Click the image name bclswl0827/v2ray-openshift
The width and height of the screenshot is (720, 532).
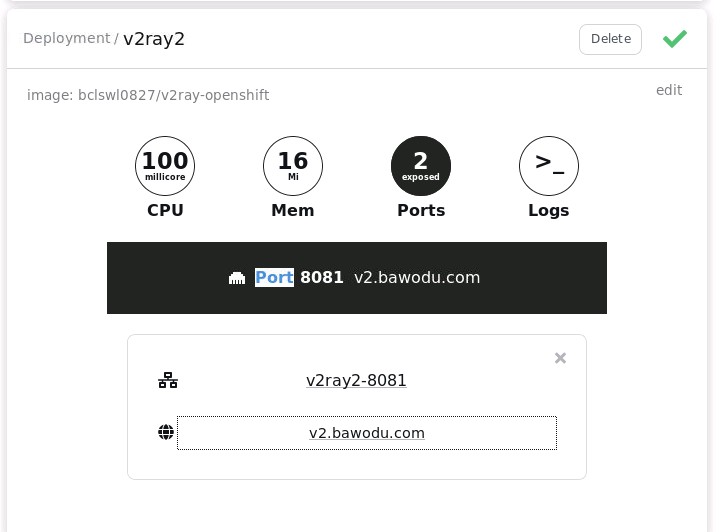[x=173, y=95]
